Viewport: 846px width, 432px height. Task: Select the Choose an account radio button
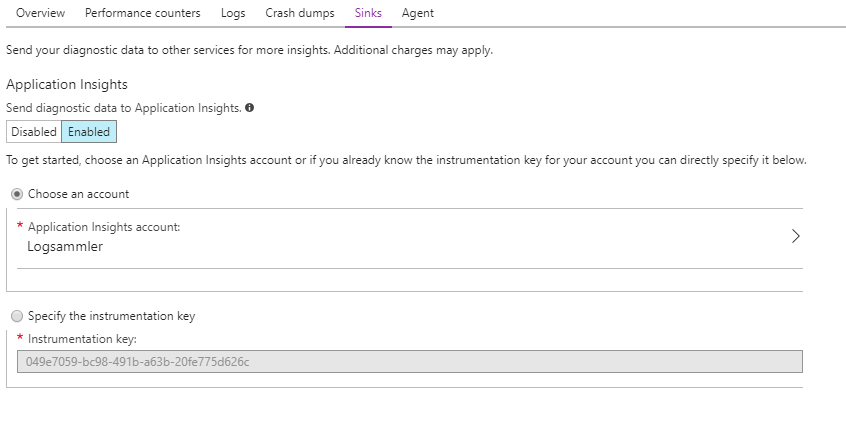click(17, 194)
